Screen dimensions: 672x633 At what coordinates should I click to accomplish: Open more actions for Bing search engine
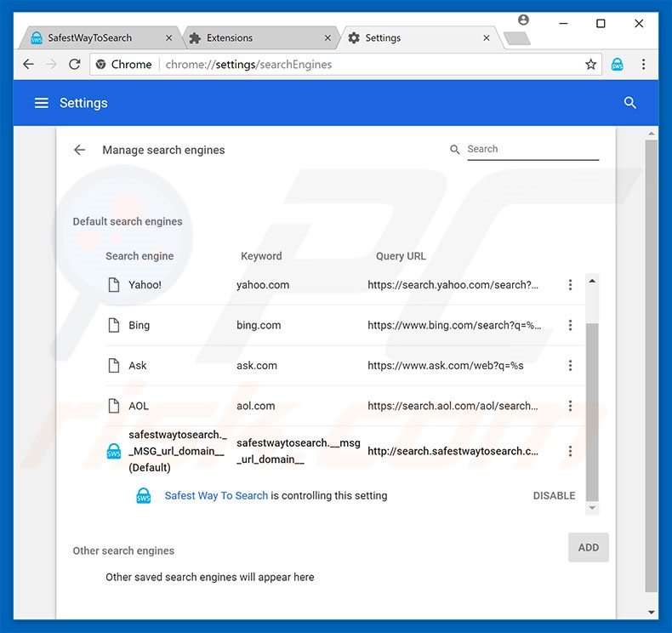point(570,325)
